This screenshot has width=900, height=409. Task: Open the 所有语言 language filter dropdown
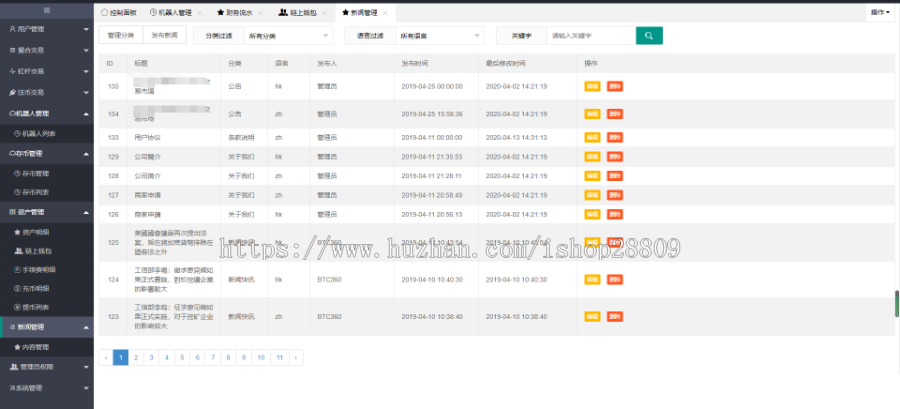click(x=439, y=36)
